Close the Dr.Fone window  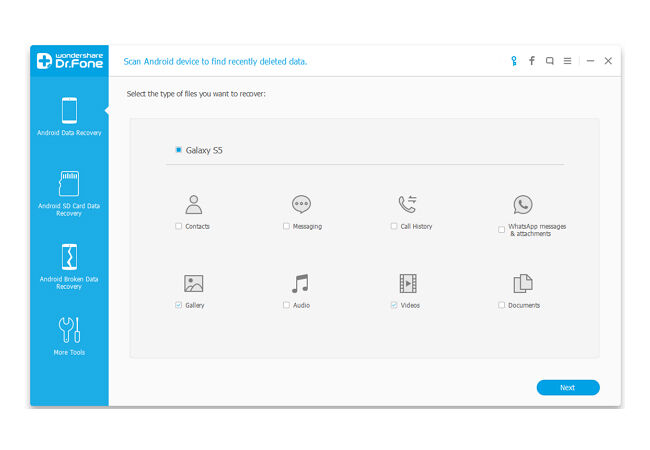[608, 61]
